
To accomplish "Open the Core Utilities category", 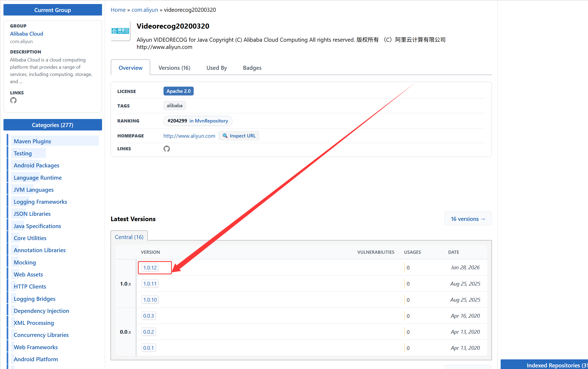I will pos(30,238).
